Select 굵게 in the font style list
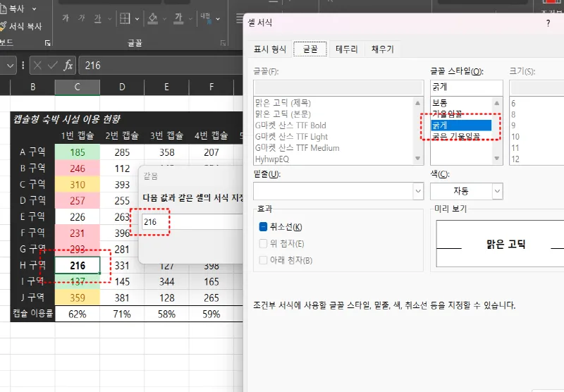This screenshot has width=564, height=392. point(461,125)
